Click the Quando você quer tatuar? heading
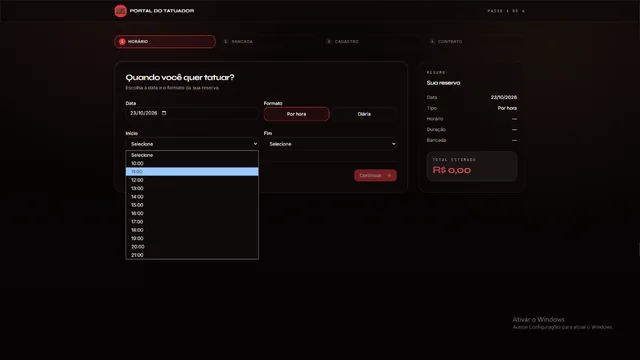The height and width of the screenshot is (360, 640). point(180,78)
